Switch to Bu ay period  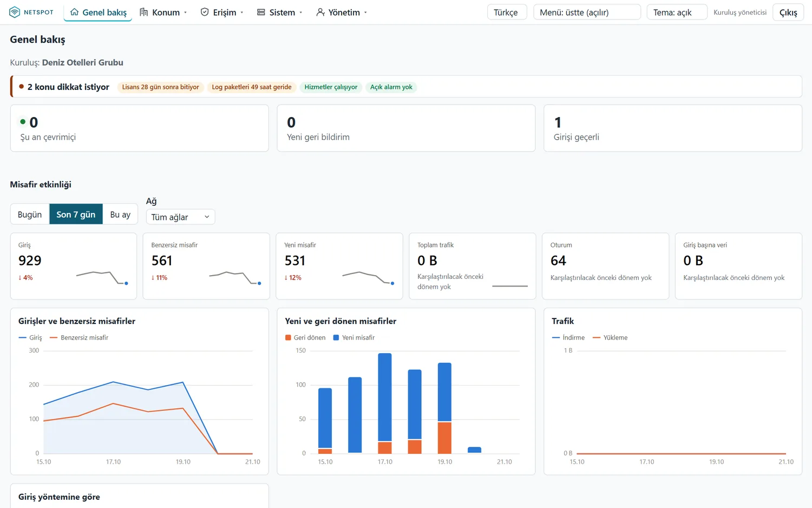(120, 214)
